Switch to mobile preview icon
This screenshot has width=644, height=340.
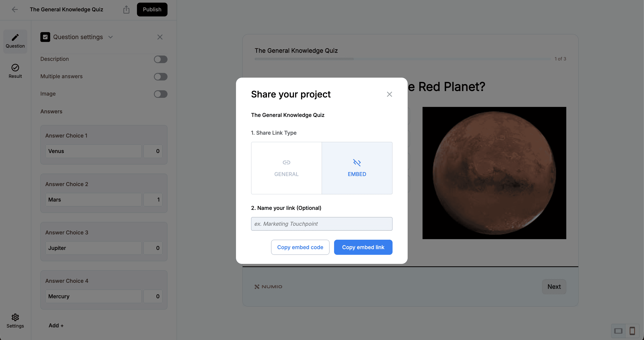point(632,331)
